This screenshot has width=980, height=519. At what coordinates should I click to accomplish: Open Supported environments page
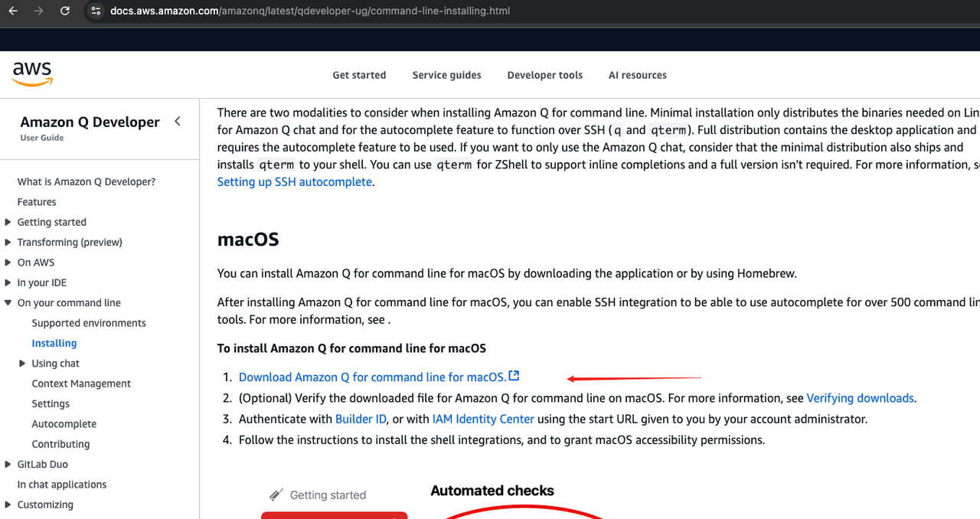click(x=89, y=323)
